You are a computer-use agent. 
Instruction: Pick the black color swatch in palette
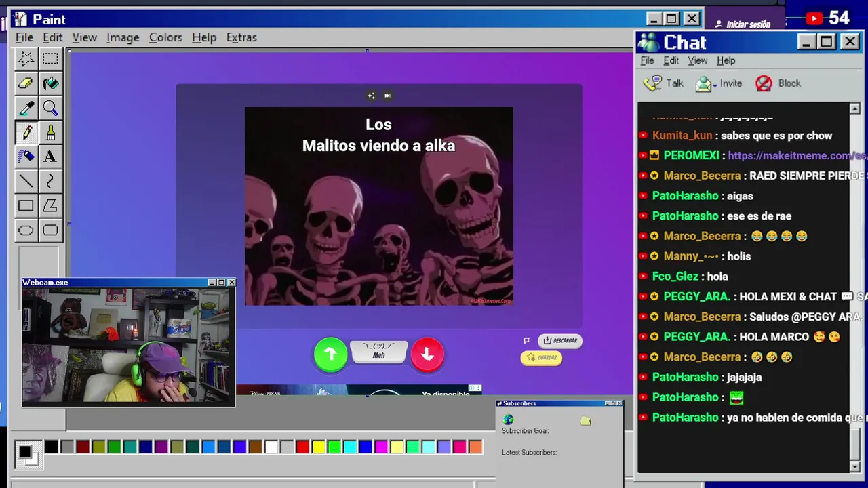coord(52,447)
